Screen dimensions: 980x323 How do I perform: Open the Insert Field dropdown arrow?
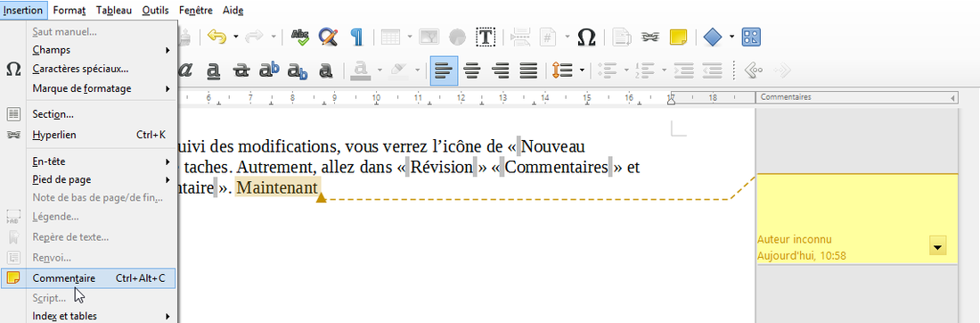click(x=568, y=37)
